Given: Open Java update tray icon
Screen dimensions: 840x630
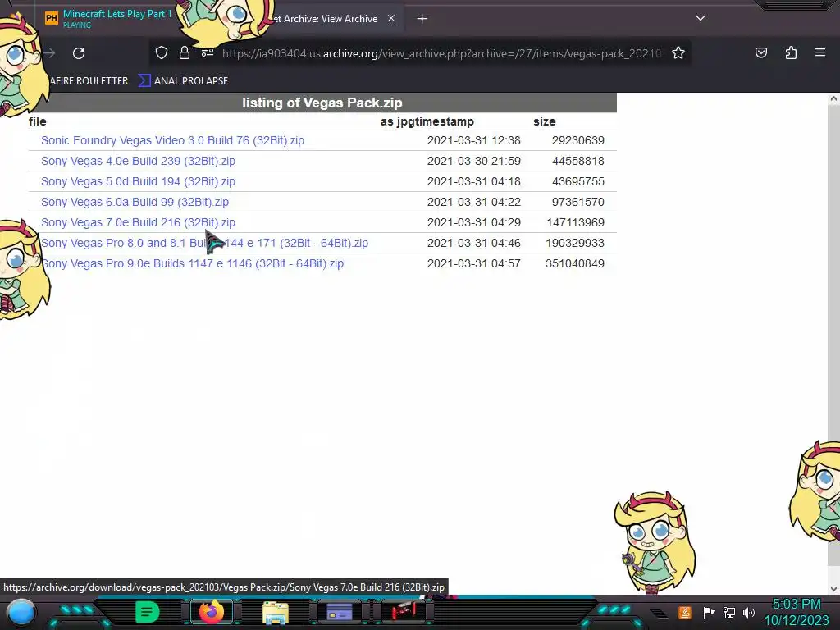Looking at the screenshot, I should 685,612.
